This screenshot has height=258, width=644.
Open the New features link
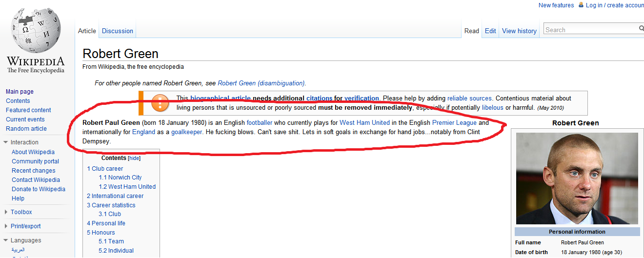pyautogui.click(x=556, y=5)
